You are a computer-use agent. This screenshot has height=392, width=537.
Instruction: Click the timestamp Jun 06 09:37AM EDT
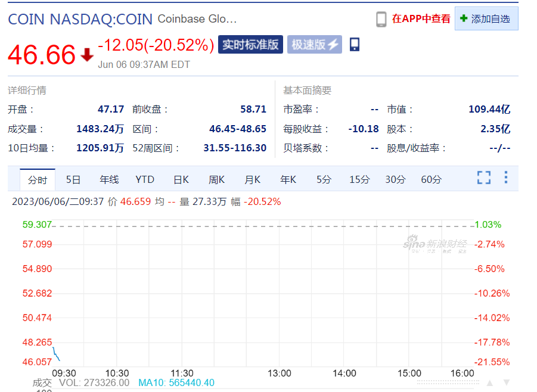click(x=144, y=65)
